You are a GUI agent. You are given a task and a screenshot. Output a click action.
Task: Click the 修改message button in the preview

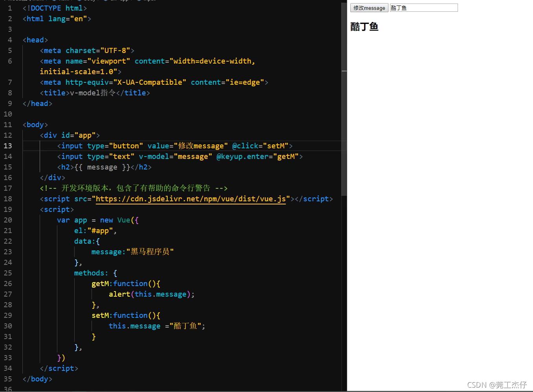[369, 8]
